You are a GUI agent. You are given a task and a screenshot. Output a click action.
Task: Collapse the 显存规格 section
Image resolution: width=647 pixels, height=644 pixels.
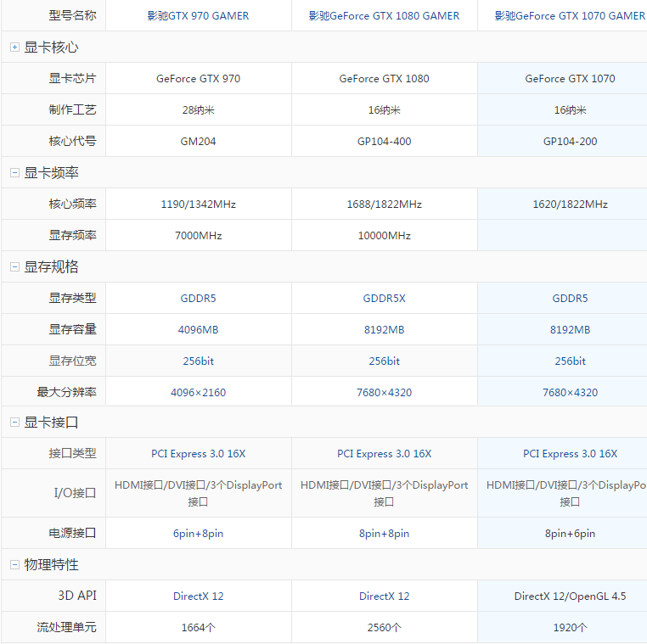click(x=14, y=266)
